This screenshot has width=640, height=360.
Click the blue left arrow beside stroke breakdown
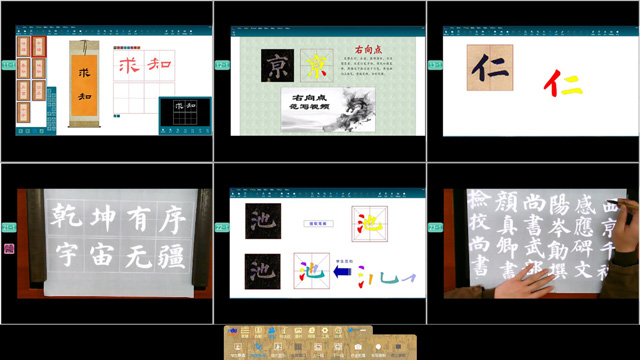pyautogui.click(x=342, y=271)
